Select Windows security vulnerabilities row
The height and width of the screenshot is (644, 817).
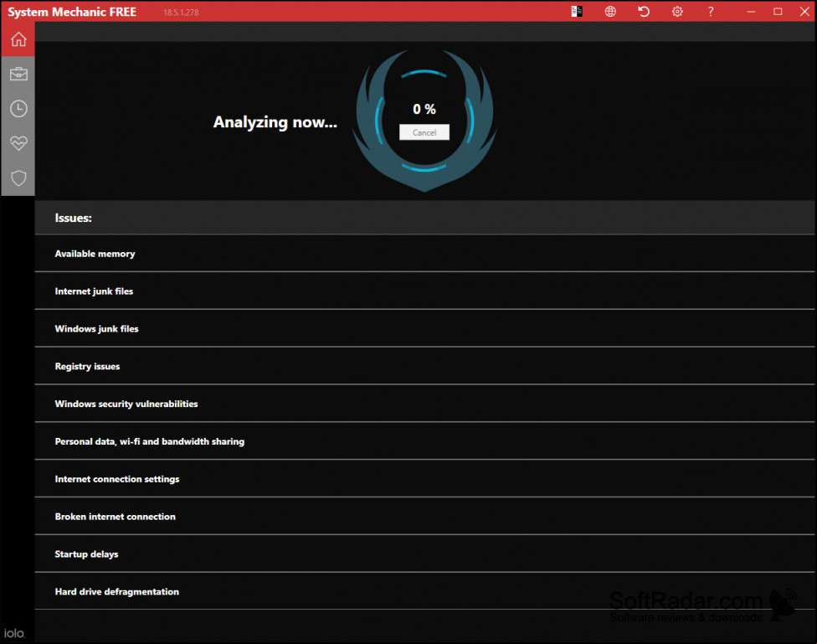click(424, 404)
